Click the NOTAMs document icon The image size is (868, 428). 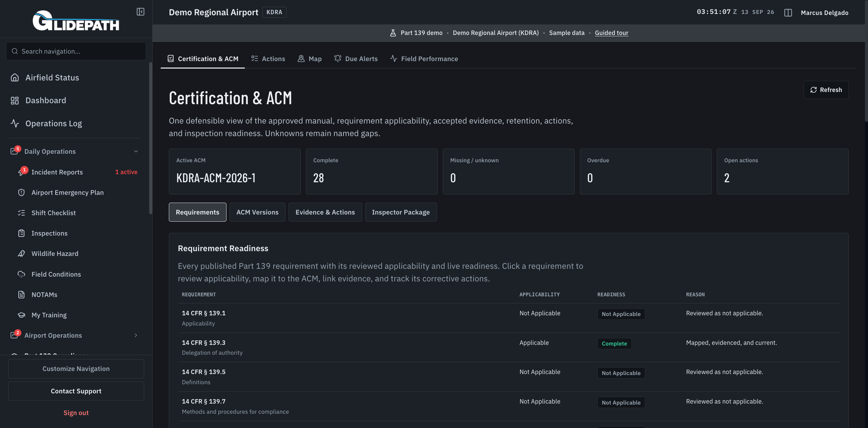click(21, 295)
